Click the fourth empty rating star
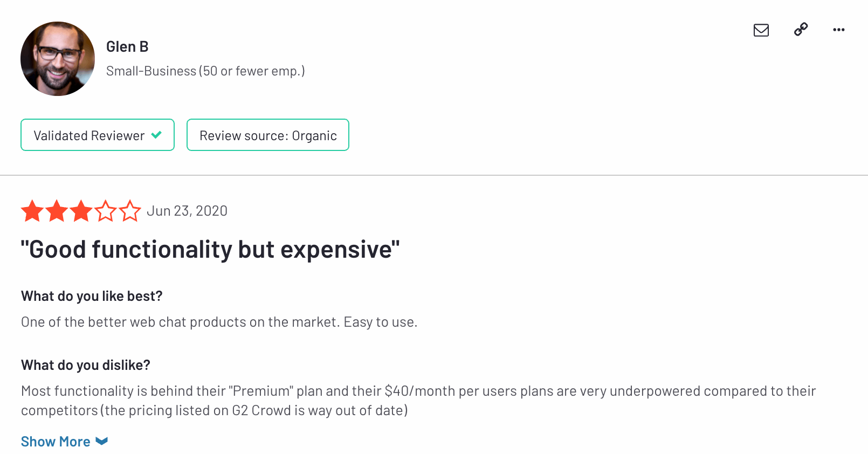 click(x=106, y=211)
